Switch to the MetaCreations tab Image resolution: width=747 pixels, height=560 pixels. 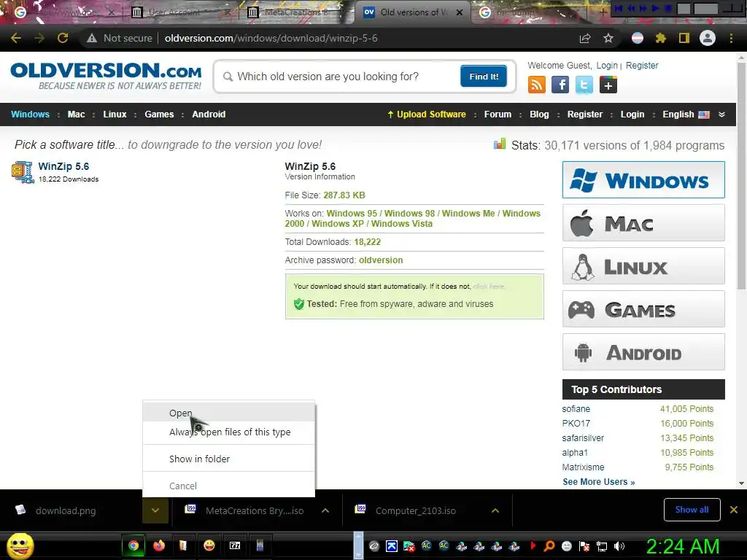point(297,12)
